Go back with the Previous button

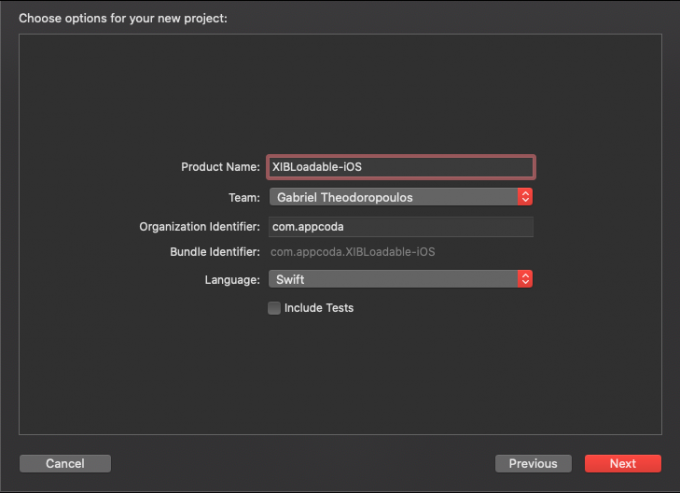[x=533, y=463]
